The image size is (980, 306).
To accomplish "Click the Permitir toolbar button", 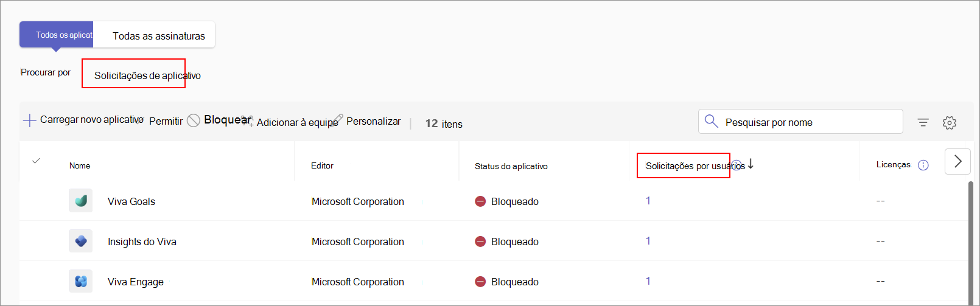I will click(165, 121).
